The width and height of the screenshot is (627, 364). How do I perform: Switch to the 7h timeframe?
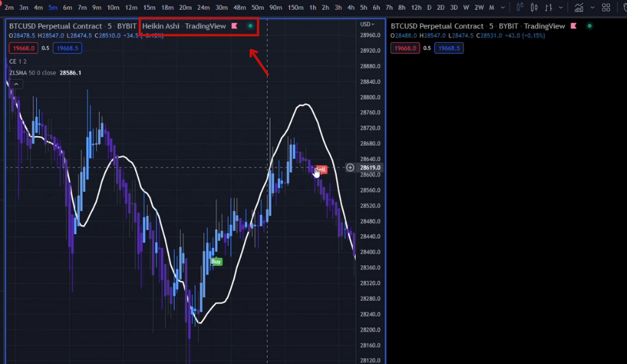pos(389,7)
